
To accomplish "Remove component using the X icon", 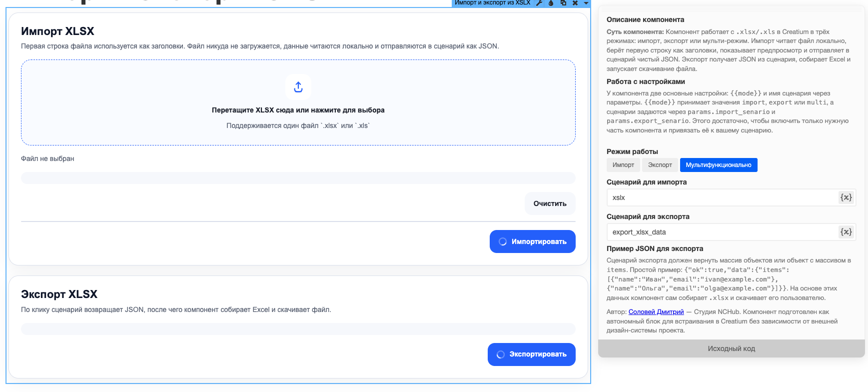I will click(575, 3).
